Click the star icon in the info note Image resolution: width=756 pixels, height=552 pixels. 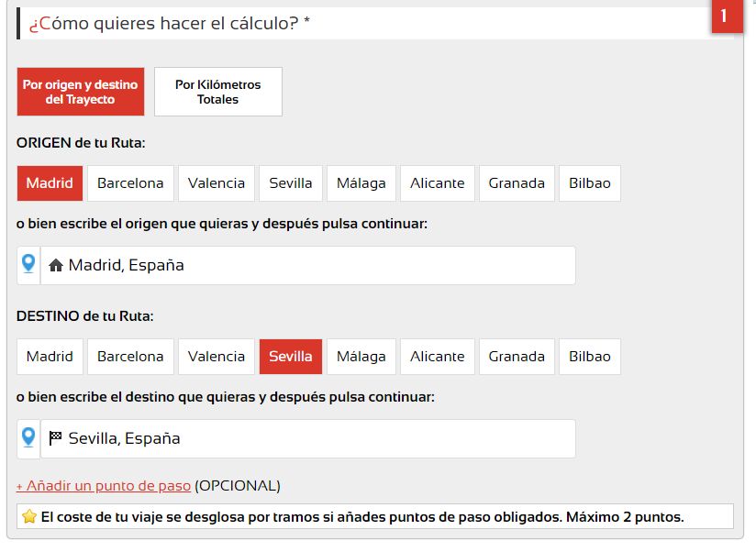point(29,517)
